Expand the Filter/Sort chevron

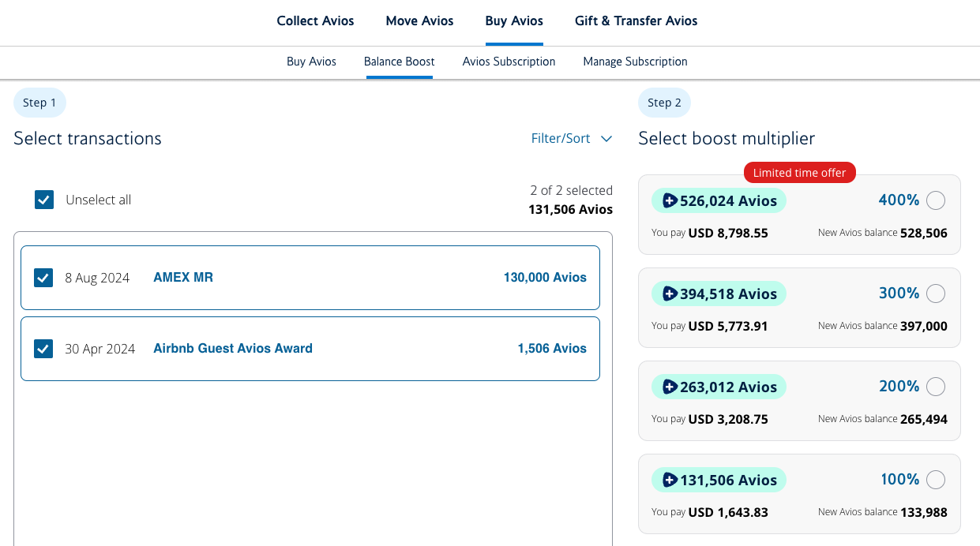tap(606, 139)
